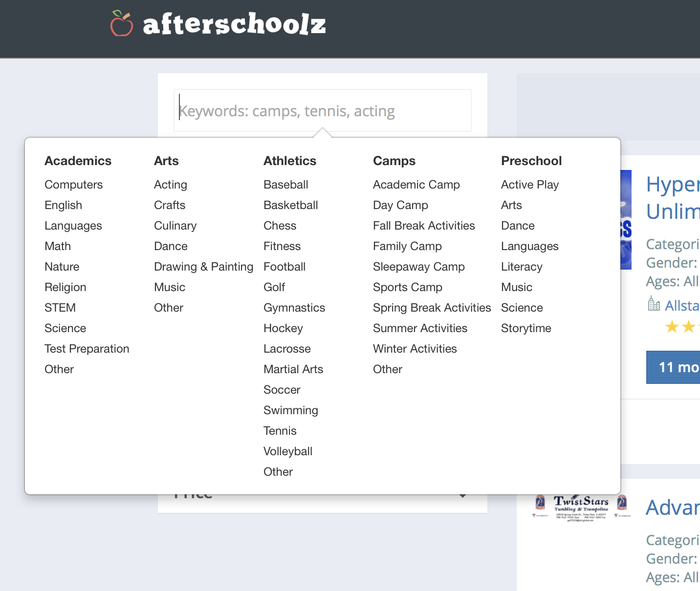Click the afterschoolz apple logo icon
The image size is (700, 591).
(x=122, y=23)
